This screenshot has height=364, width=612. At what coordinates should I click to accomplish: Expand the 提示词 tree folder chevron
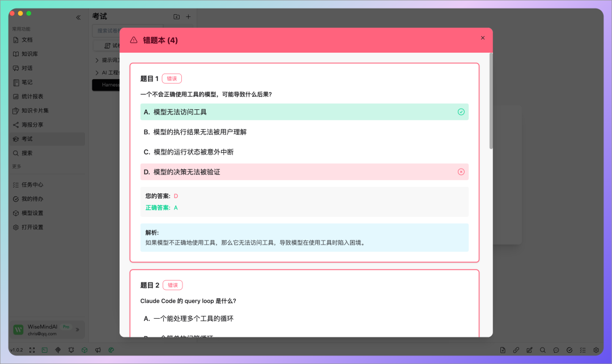point(97,60)
